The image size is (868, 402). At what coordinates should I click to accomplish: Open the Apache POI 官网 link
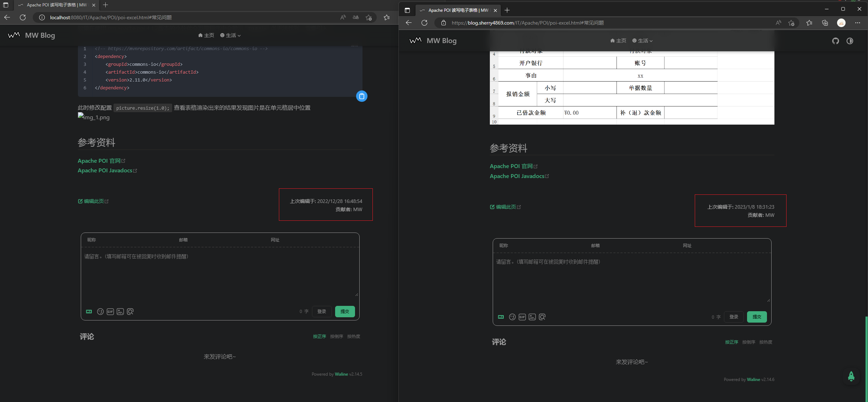point(99,161)
